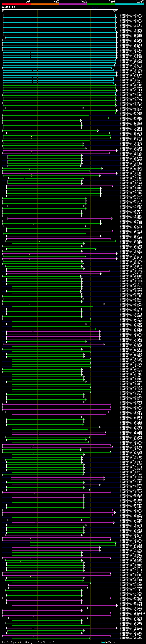This screenshot has width=146, height=644.
Task: Click the UniRef100_B8N443 label
Action: pyautogui.click(x=131, y=138)
